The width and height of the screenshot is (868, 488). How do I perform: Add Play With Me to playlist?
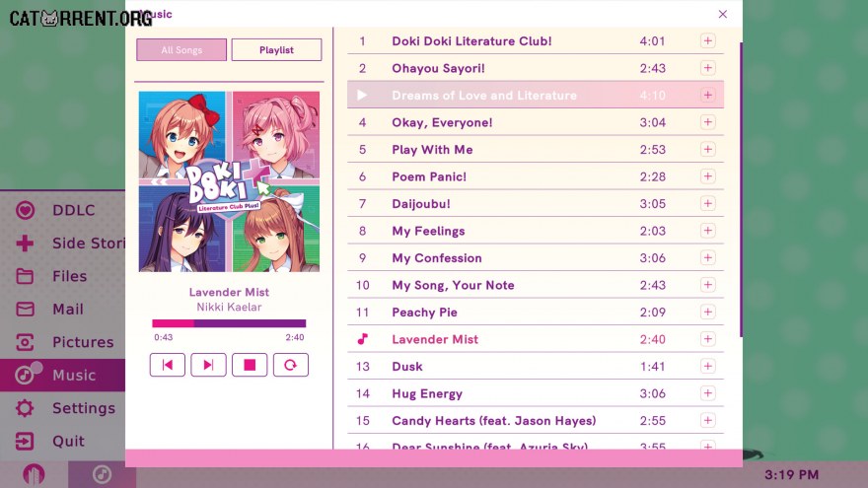point(707,150)
